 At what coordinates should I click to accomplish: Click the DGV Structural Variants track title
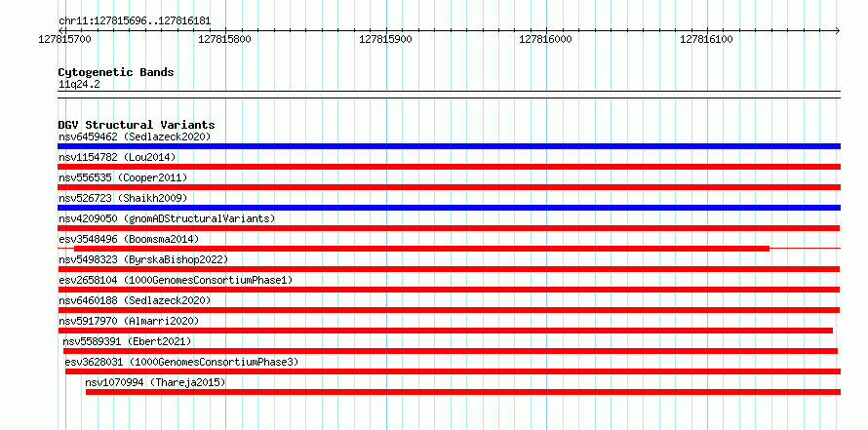coord(137,125)
